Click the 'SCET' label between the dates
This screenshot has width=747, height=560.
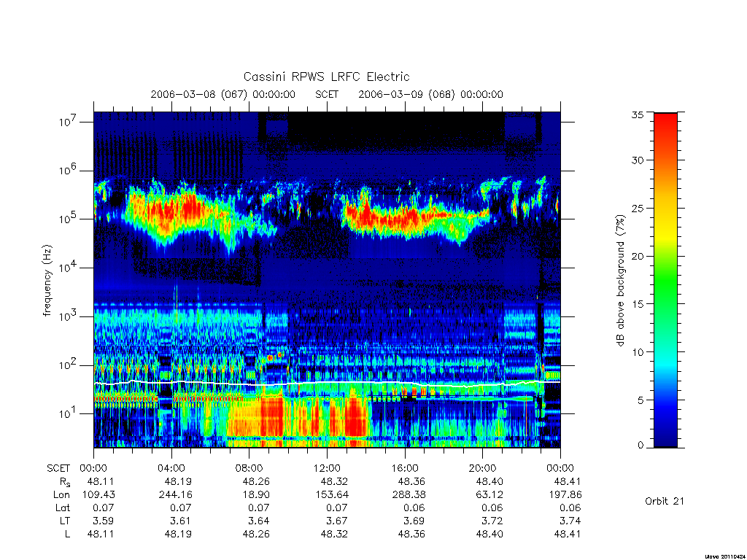tap(327, 94)
